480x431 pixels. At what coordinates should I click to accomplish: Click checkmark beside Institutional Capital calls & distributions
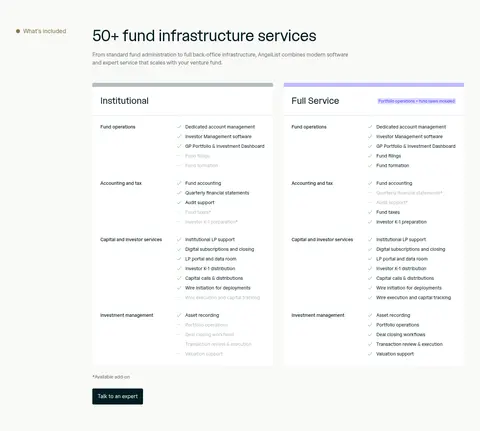[x=179, y=278]
